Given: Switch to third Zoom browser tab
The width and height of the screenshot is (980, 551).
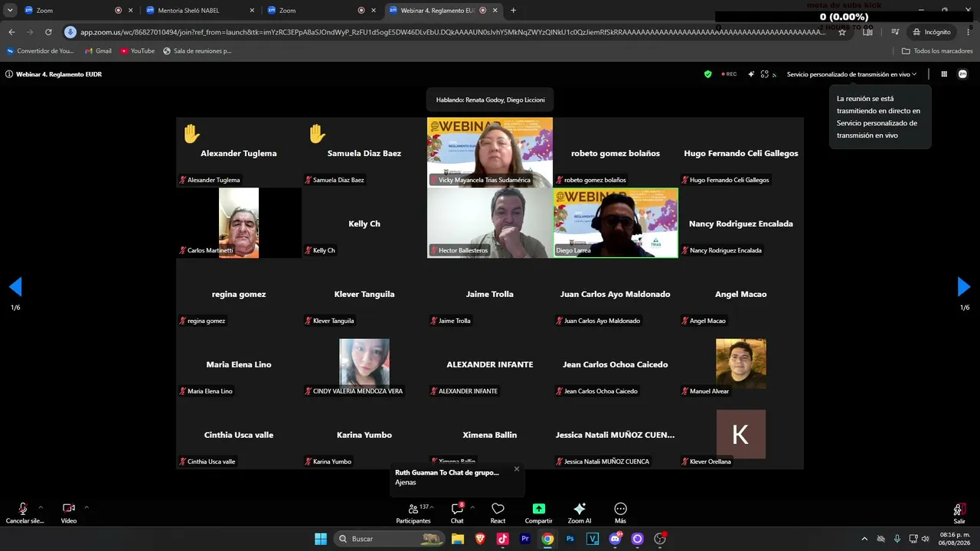Looking at the screenshot, I should pos(320,11).
